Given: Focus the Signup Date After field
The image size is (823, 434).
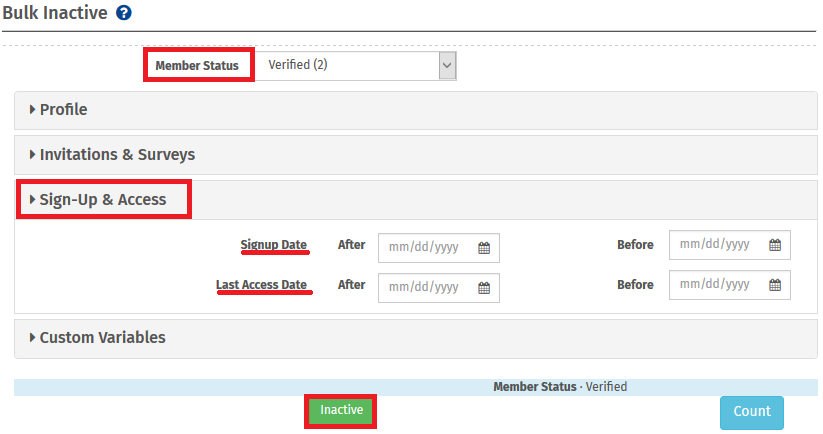Looking at the screenshot, I should pyautogui.click(x=439, y=248).
